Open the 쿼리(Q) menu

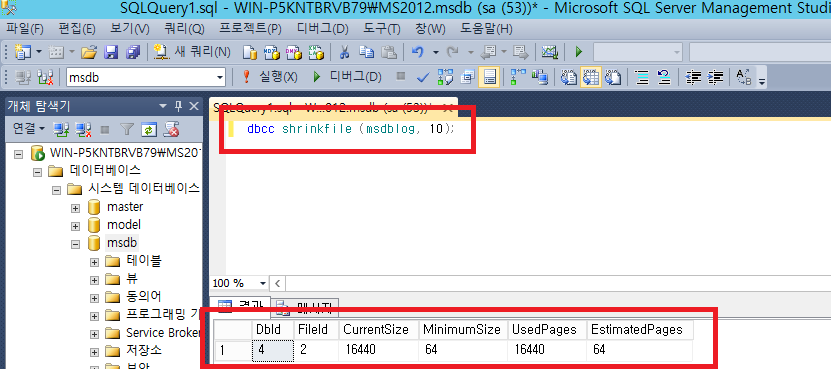tap(184, 28)
